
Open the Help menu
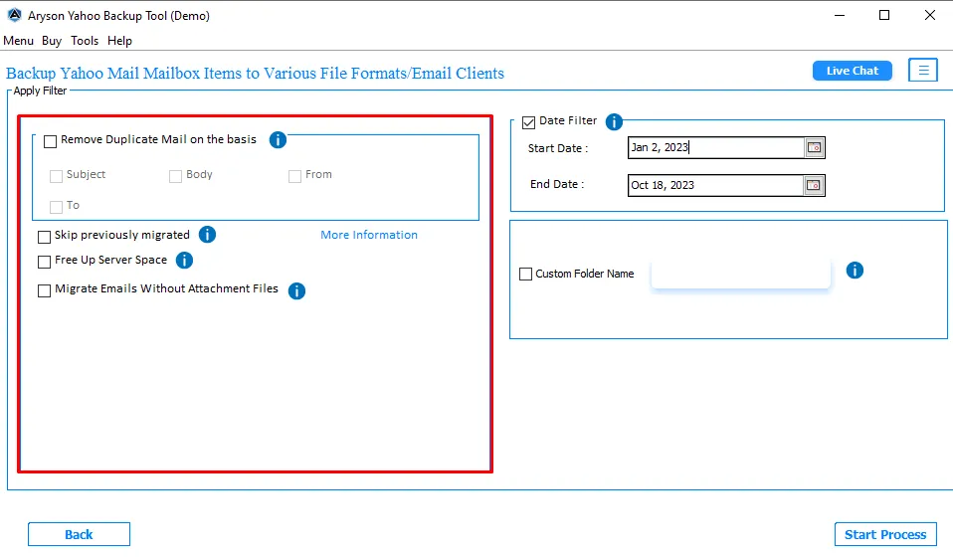119,41
